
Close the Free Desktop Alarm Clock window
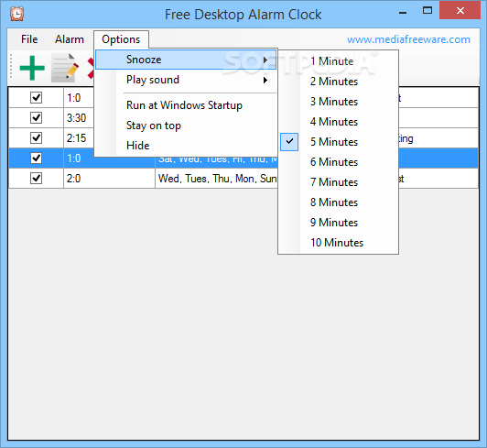(460, 11)
